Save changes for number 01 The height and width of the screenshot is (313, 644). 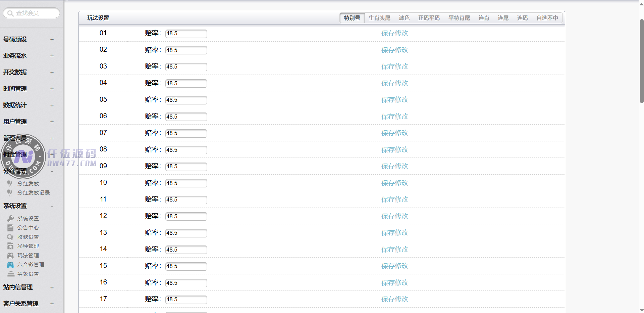click(x=394, y=33)
